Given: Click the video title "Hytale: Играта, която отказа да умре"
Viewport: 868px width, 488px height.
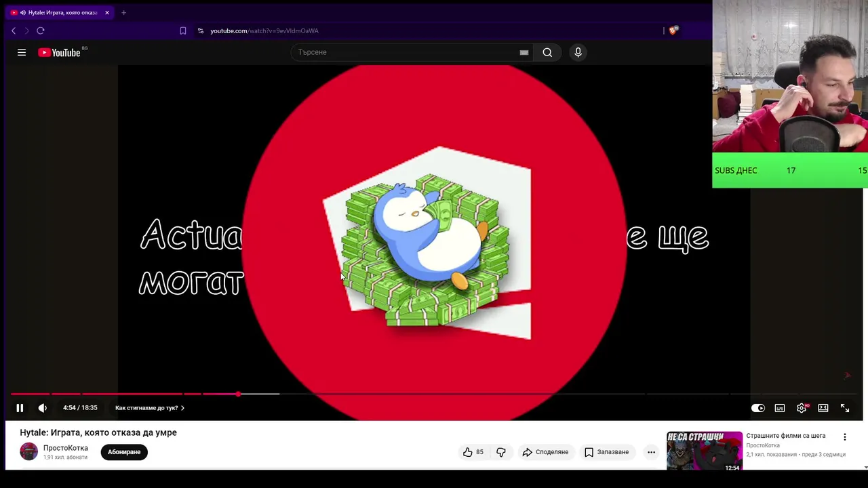Looking at the screenshot, I should tap(98, 432).
